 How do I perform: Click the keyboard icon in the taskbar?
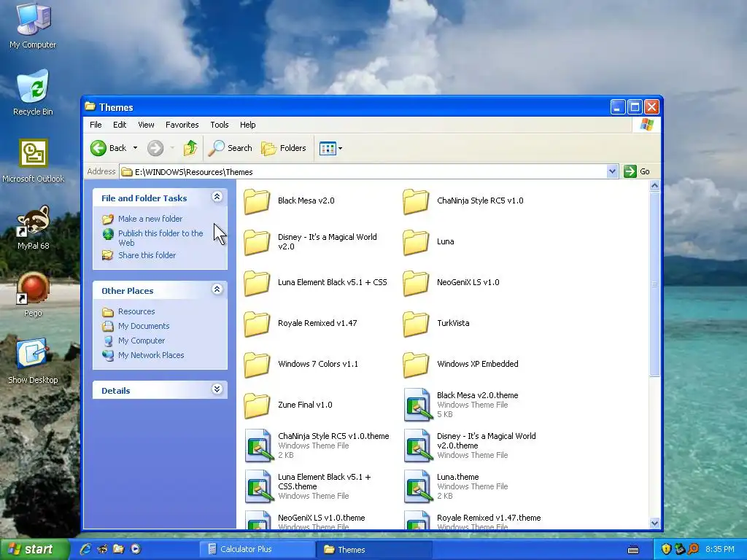(633, 550)
